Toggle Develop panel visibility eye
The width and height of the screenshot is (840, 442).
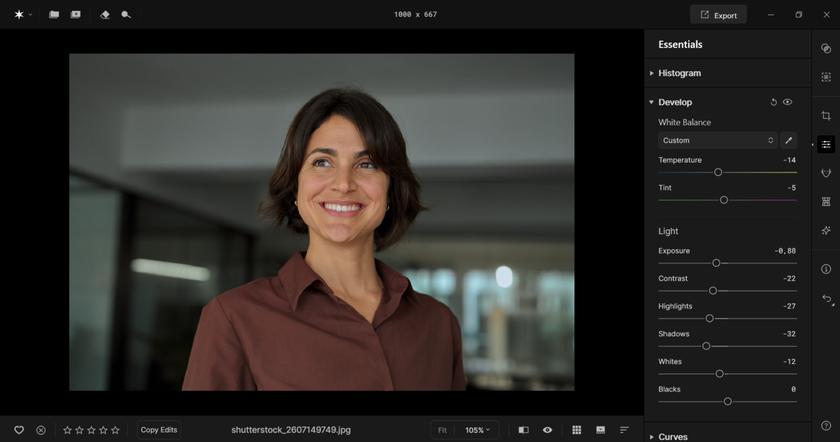point(788,102)
